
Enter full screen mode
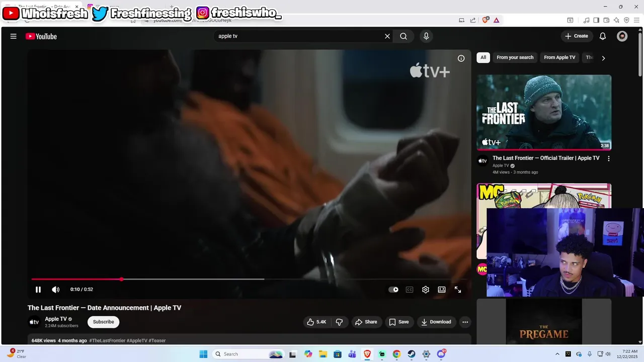click(x=458, y=290)
